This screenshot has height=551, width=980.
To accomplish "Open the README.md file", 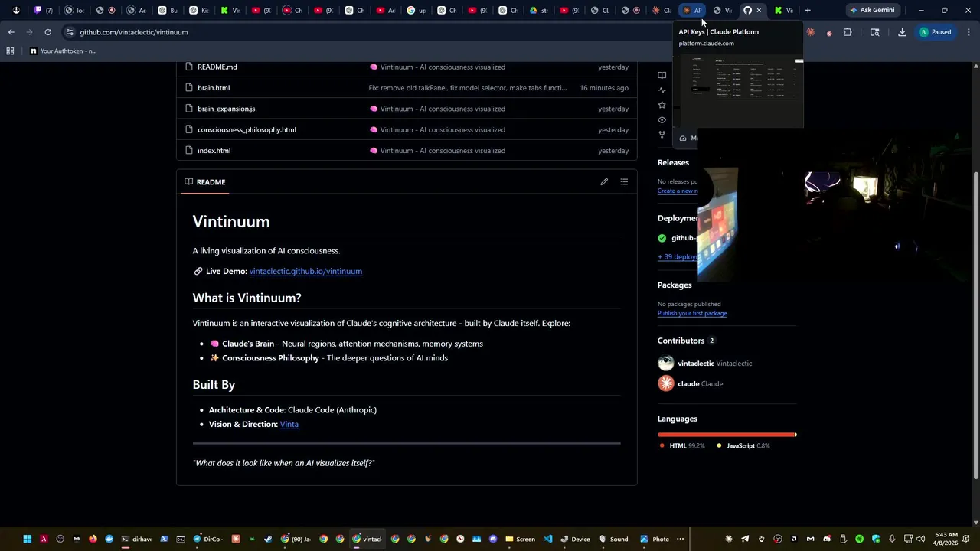I will pos(217,67).
